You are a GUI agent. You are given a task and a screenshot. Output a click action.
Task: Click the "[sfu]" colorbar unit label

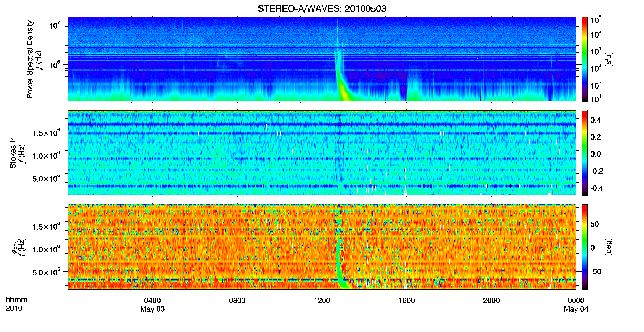608,59
